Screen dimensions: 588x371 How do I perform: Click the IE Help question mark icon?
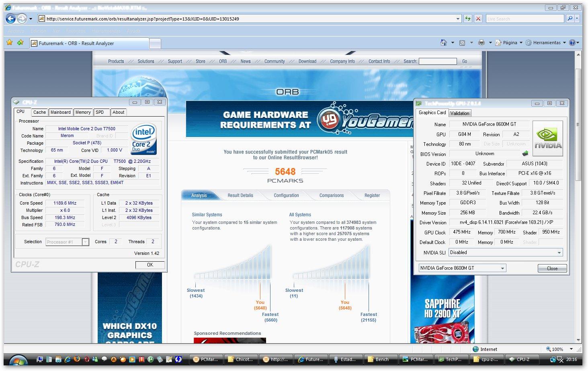click(x=572, y=43)
